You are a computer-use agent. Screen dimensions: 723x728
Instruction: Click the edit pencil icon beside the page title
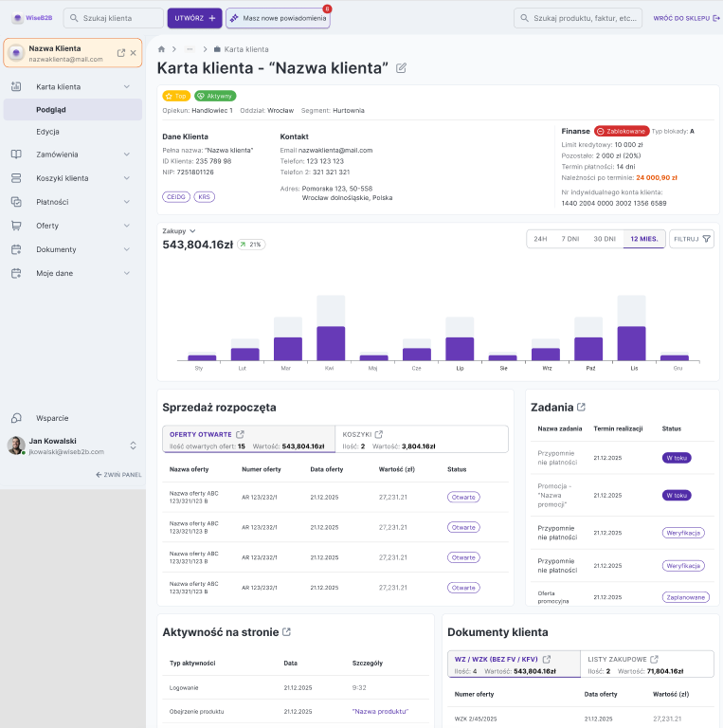(402, 68)
